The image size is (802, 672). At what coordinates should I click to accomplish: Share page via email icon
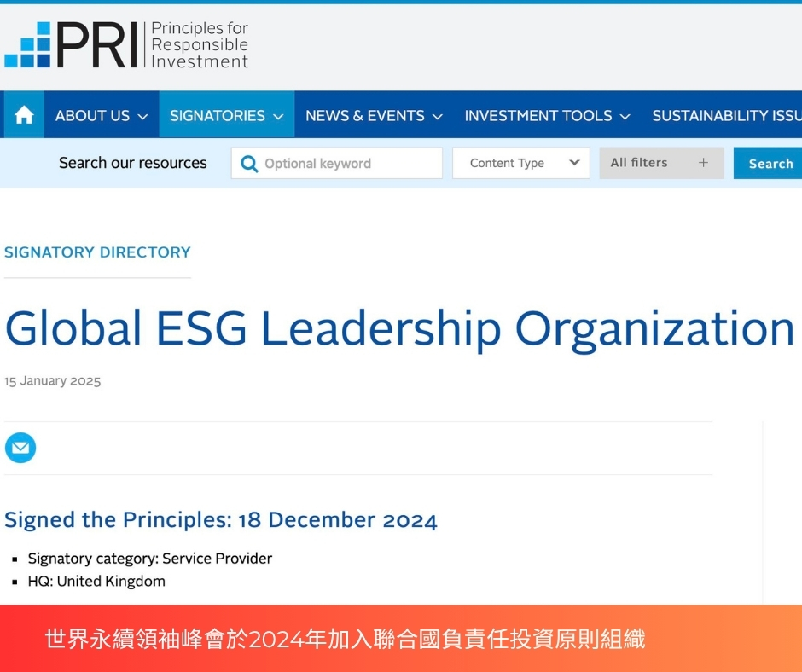(20, 448)
